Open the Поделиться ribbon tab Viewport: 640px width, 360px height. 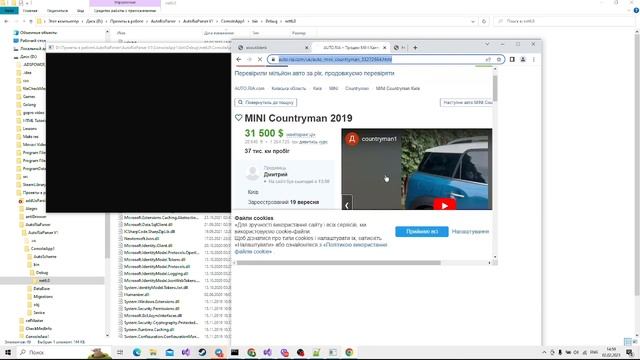pyautogui.click(x=57, y=11)
